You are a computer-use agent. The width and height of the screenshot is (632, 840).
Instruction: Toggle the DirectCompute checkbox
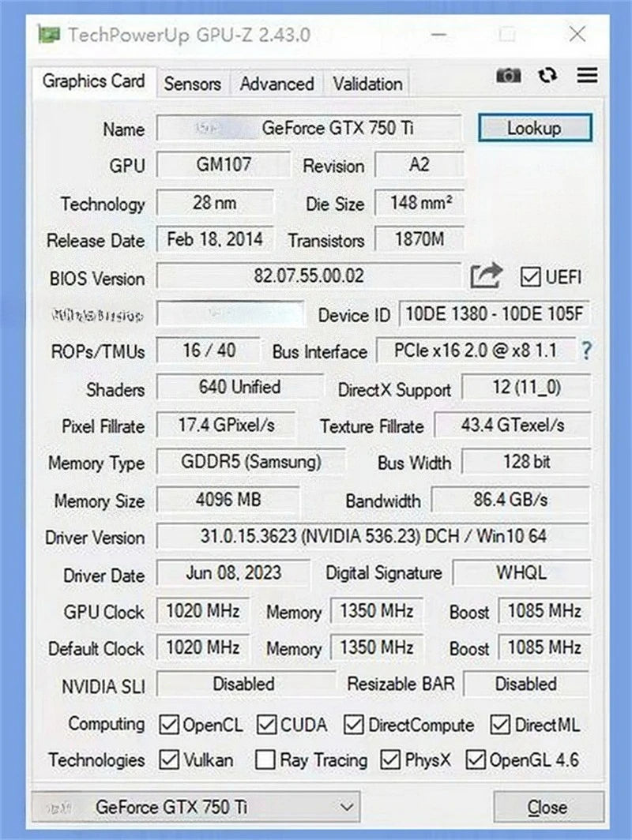354,725
